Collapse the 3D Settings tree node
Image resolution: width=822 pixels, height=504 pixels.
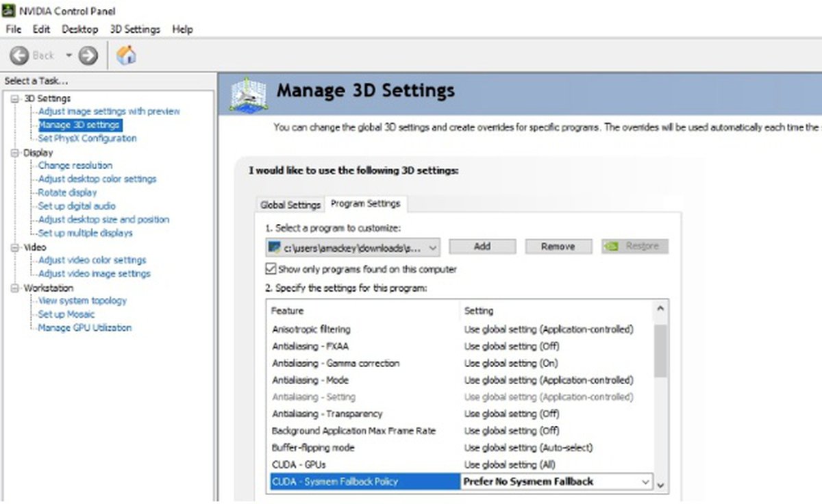pos(15,99)
